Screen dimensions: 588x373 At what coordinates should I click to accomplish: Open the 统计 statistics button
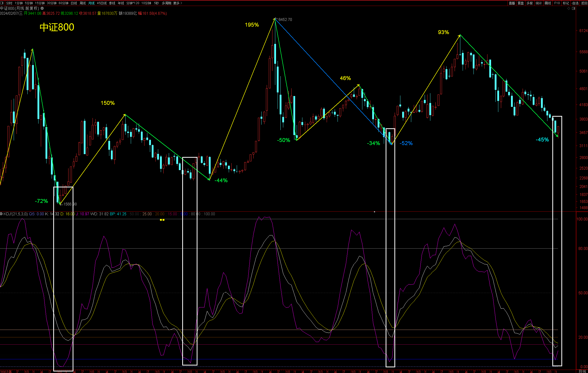coord(539,3)
